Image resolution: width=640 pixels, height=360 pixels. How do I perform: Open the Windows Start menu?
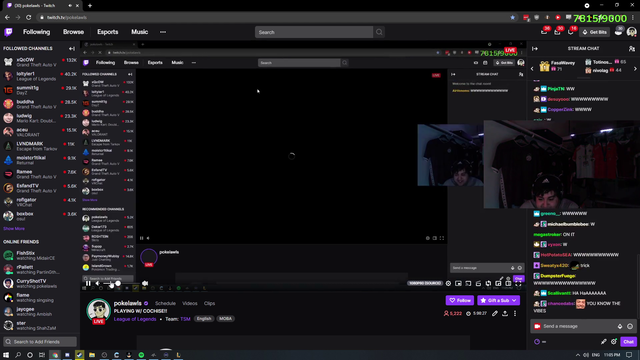(6, 355)
